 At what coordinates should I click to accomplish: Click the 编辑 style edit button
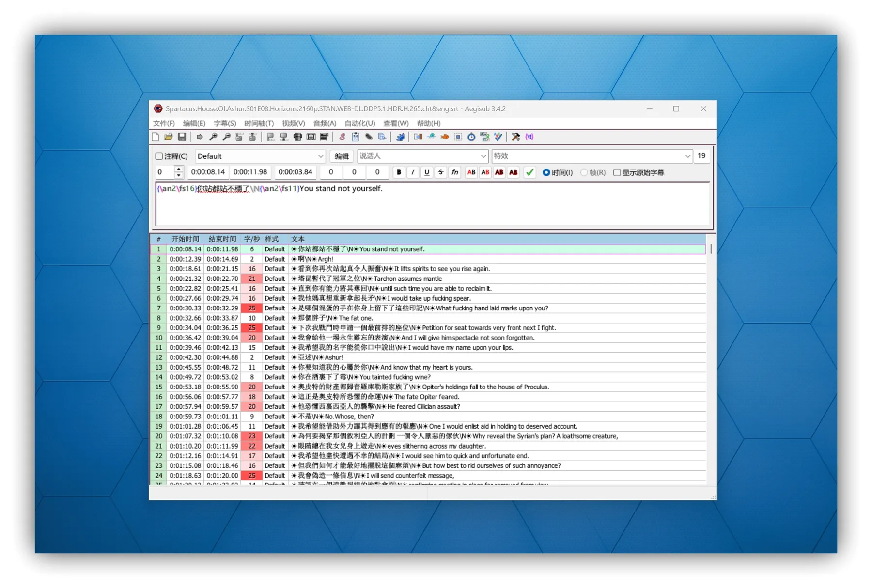[x=342, y=156]
